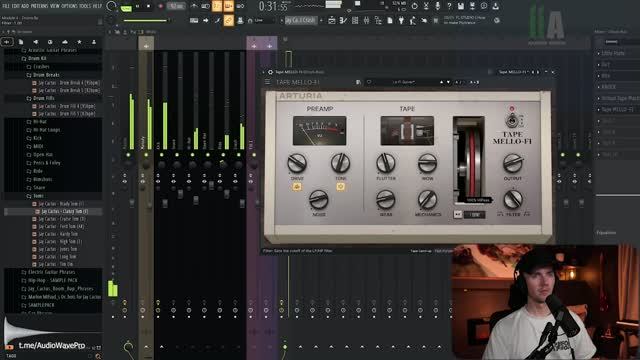Open the VIEW menu
The image size is (640, 360).
54,6
